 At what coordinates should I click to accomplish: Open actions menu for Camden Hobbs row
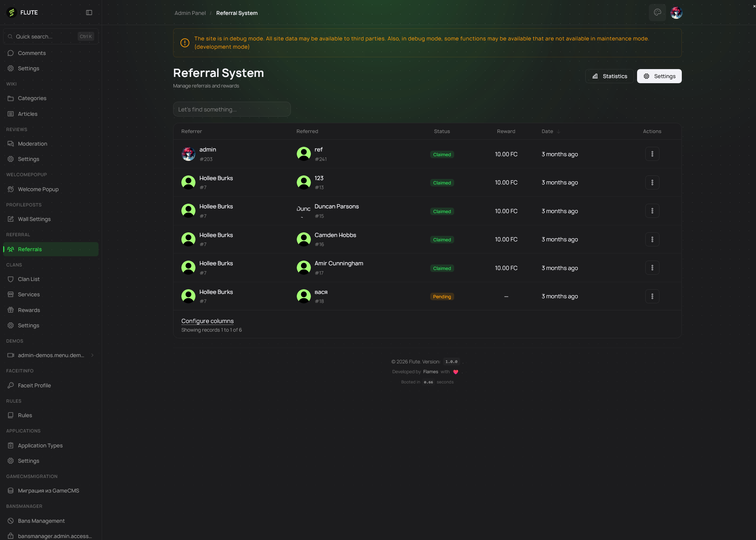tap(652, 239)
